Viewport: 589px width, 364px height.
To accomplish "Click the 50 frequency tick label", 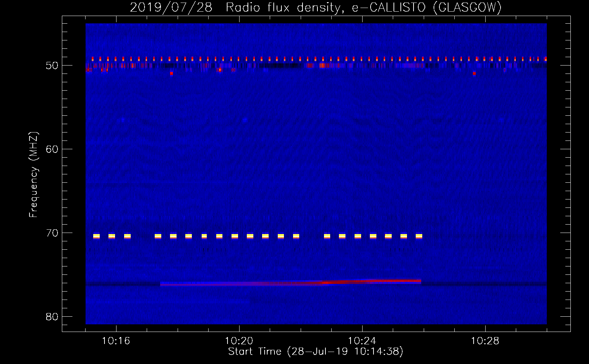I will [52, 66].
